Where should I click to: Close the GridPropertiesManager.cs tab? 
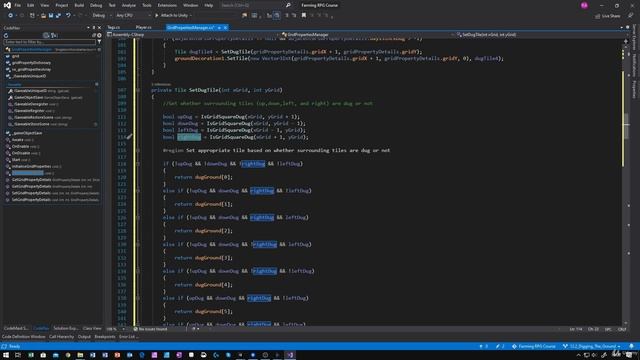[x=225, y=28]
